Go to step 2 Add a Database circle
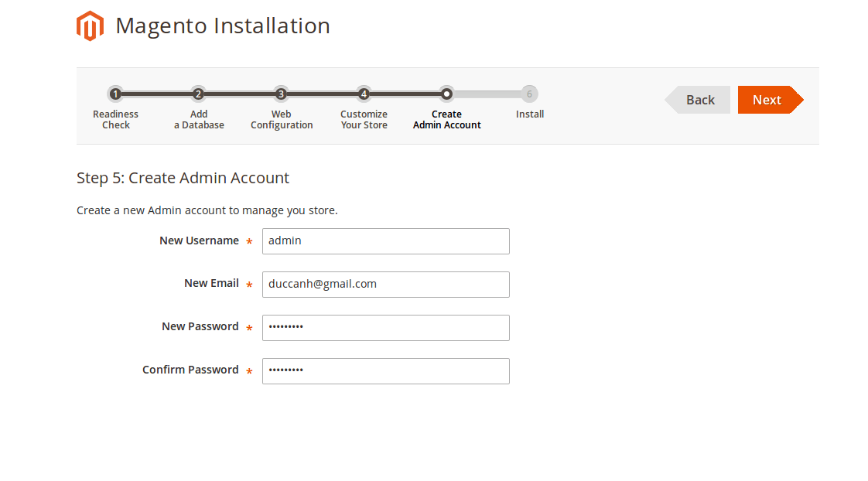The height and width of the screenshot is (481, 868). (x=198, y=94)
